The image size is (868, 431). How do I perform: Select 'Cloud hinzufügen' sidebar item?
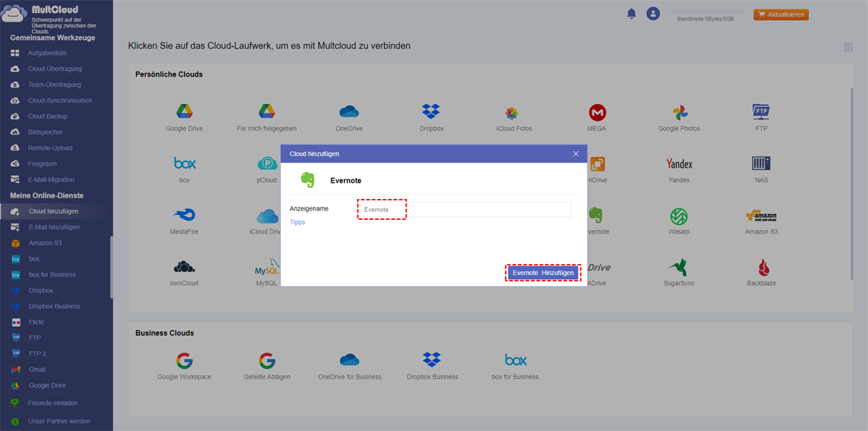[x=54, y=211]
